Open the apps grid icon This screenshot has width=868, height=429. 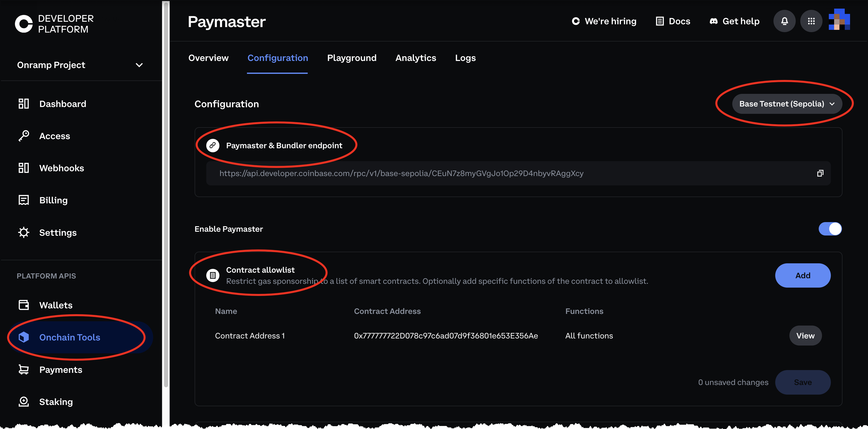tap(811, 21)
